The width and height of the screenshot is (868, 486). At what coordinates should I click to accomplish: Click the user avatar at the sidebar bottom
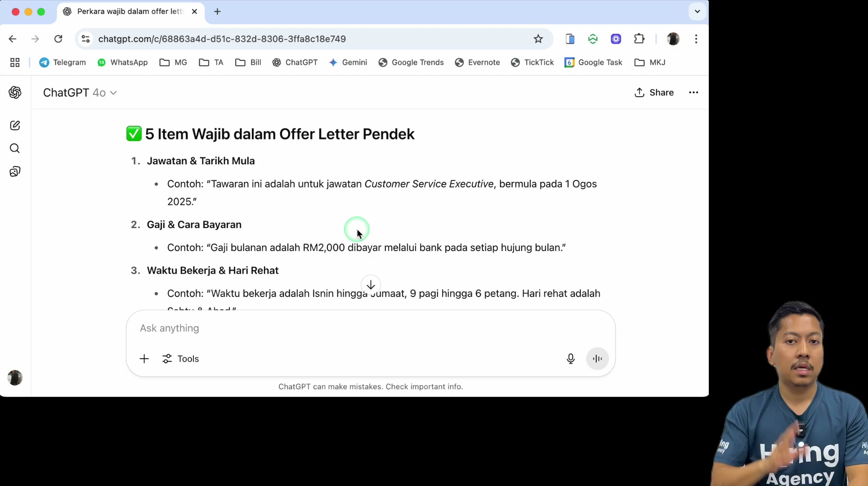[x=15, y=378]
